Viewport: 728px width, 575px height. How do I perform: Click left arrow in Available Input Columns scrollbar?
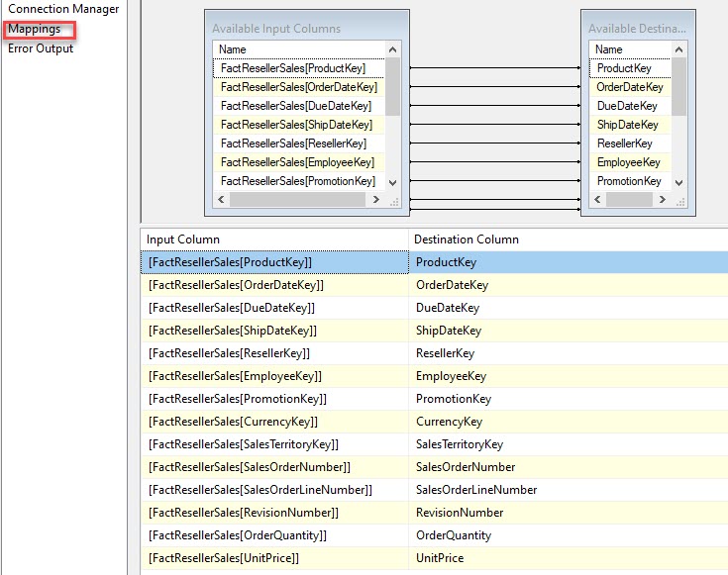coord(221,200)
